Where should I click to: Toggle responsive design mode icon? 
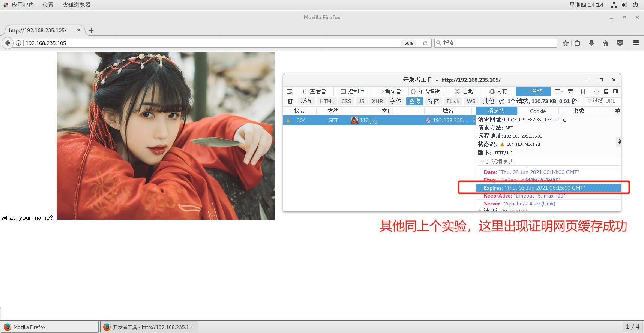coord(583,91)
